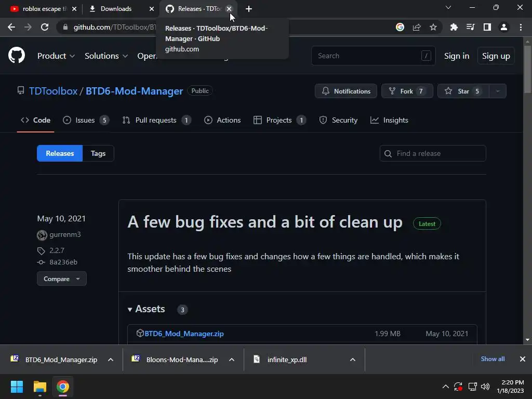532x399 pixels.
Task: Open the Chrome three-dot menu
Action: [521, 27]
